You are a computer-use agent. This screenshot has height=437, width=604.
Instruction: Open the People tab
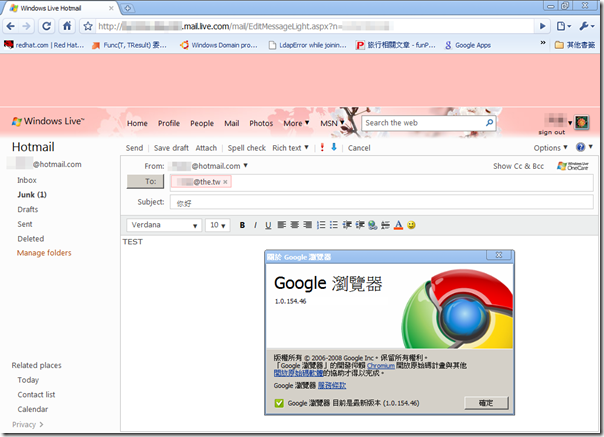202,123
